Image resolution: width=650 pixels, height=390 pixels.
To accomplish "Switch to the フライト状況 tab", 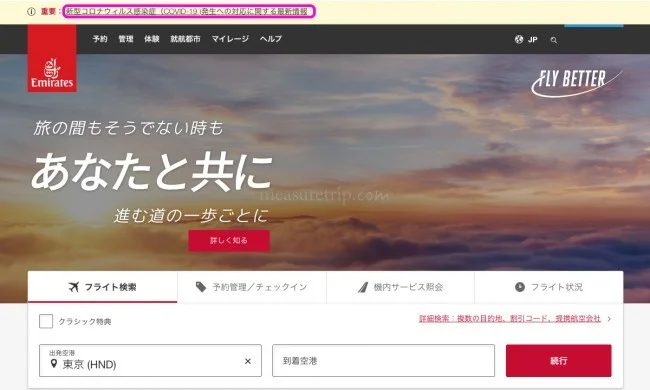I will pos(549,287).
